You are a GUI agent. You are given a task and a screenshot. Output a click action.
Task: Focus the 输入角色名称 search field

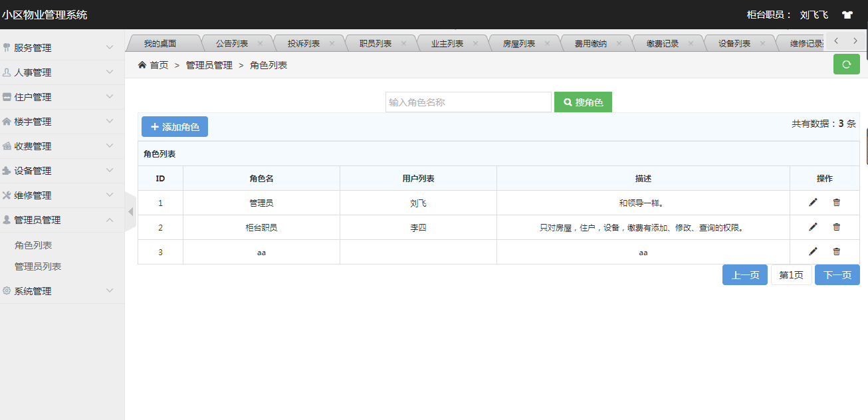[468, 102]
